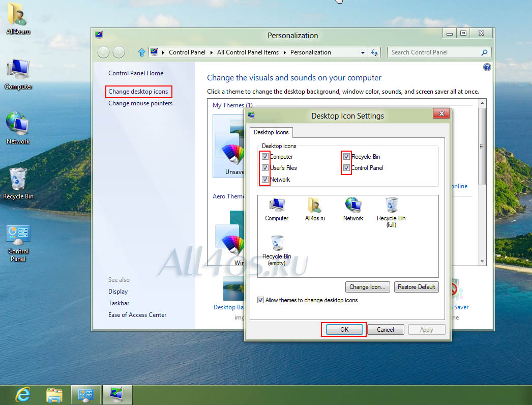Click the Back arrow in Personalization window
The height and width of the screenshot is (405, 532).
[x=103, y=52]
